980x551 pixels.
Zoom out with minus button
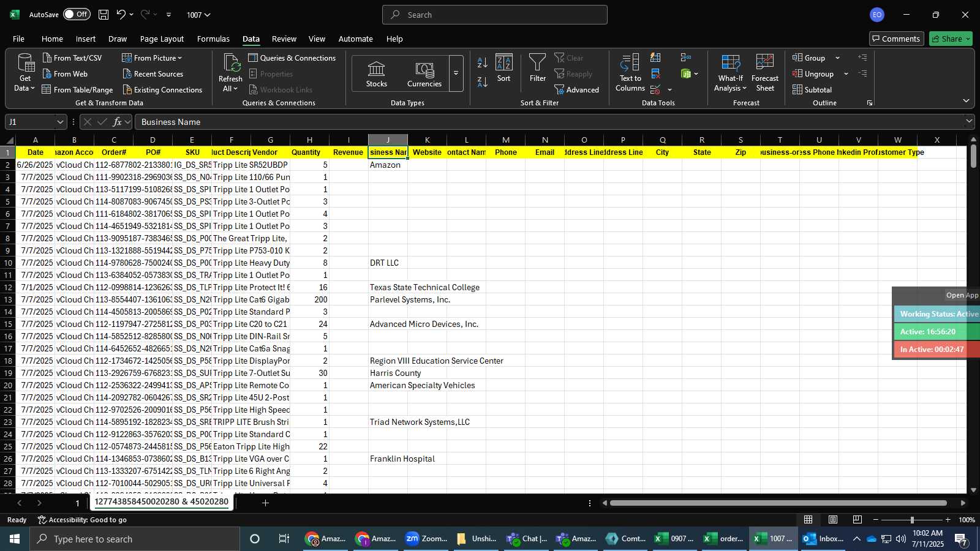pos(876,520)
